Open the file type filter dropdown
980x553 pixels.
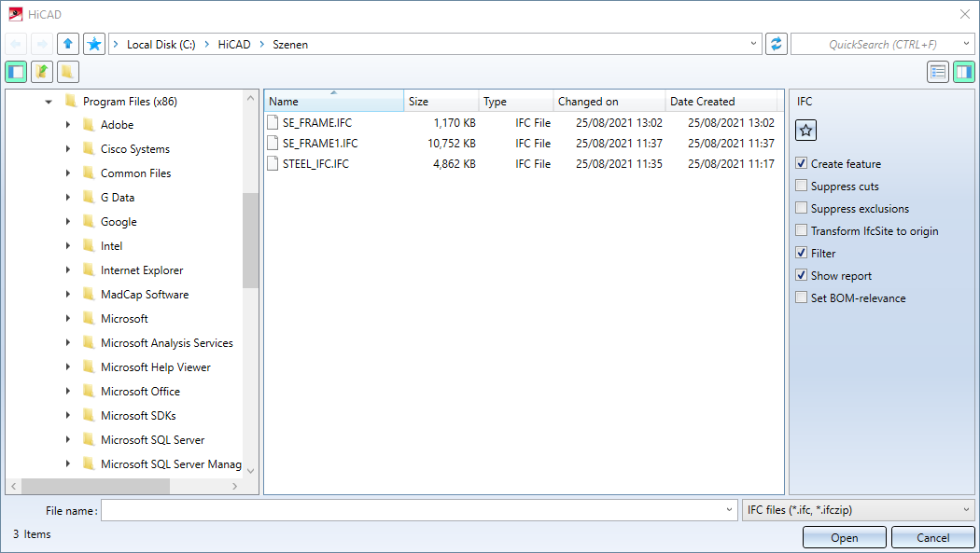click(x=966, y=510)
